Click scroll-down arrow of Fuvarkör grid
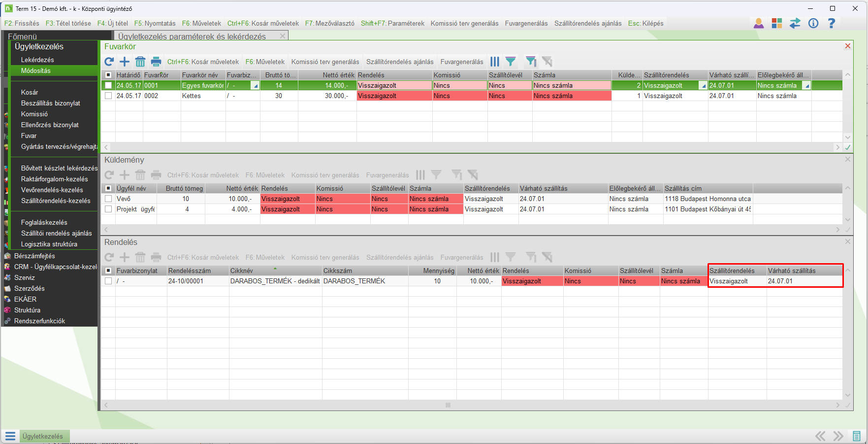Viewport: 868px width, 444px height. pos(848,137)
